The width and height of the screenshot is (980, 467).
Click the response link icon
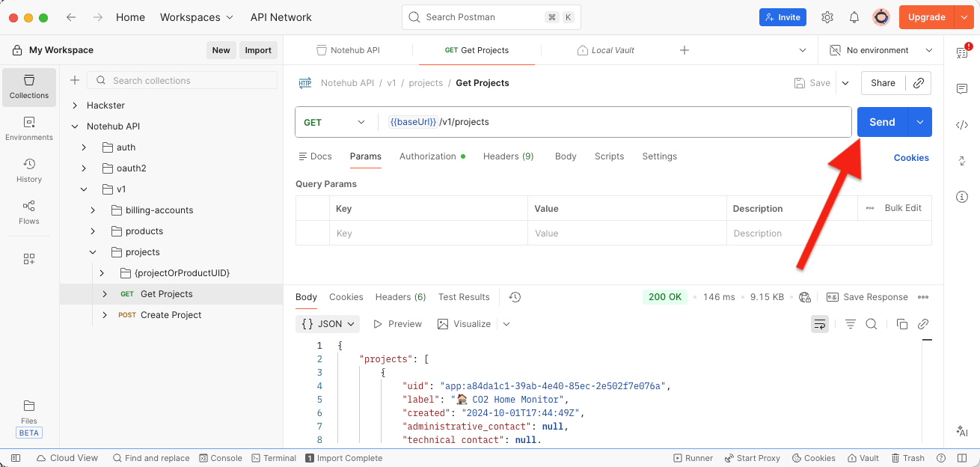(923, 324)
